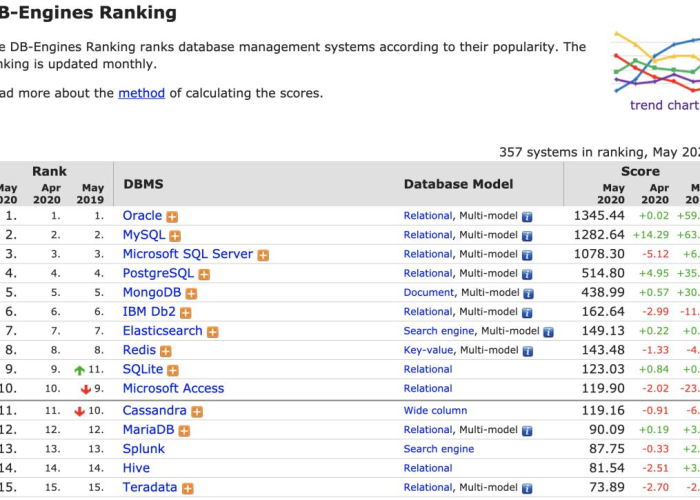Screen dimensions: 700x500
Task: Click Relational link in the Teradata row
Action: [x=428, y=488]
